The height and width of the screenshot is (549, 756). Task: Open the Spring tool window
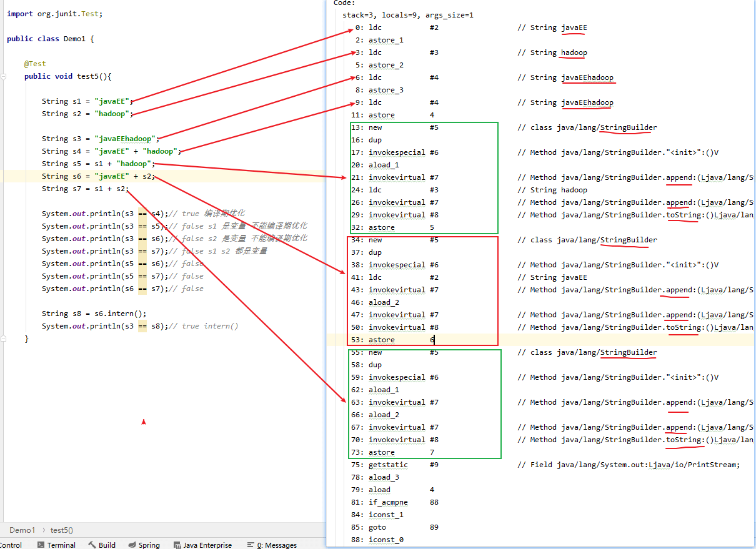tap(144, 545)
